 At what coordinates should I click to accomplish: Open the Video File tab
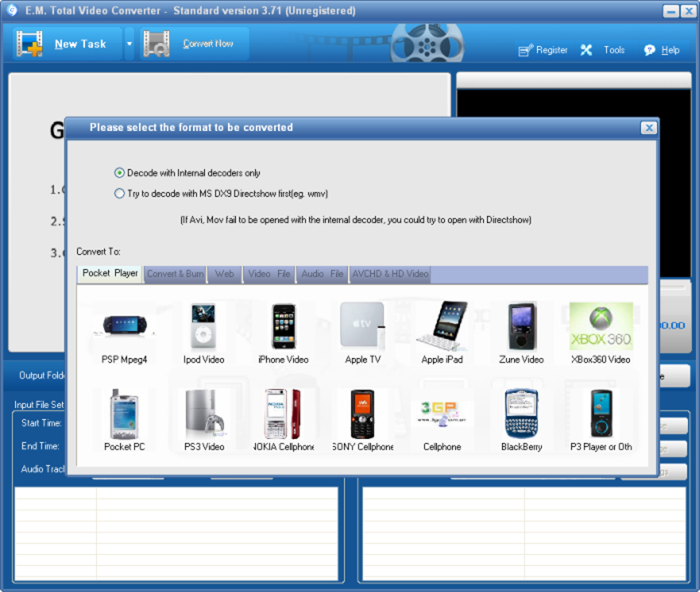269,274
